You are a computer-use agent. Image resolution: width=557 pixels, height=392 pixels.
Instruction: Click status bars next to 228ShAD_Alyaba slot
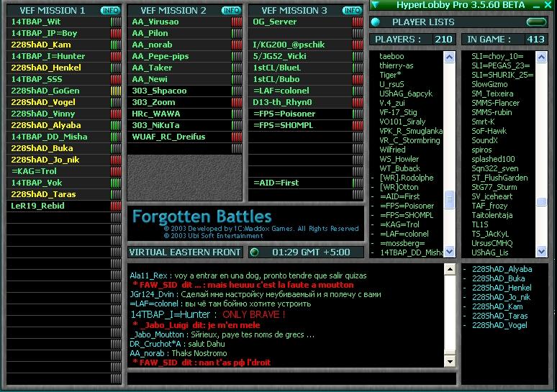click(116, 125)
